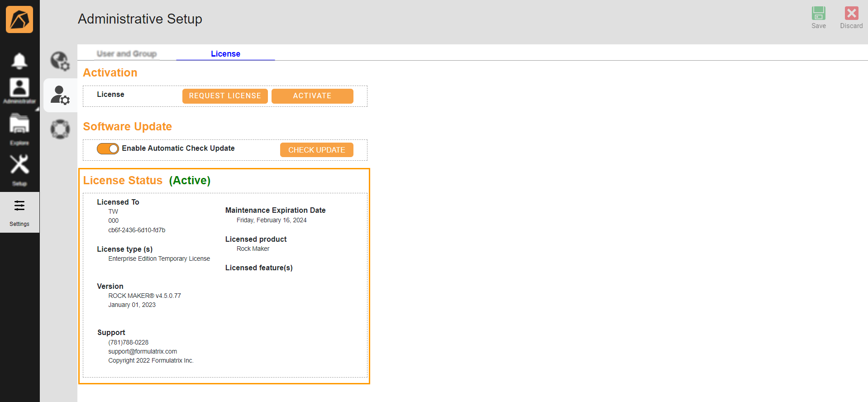Click the Copyright 2022 Formulatrix Inc. text

pyautogui.click(x=151, y=360)
